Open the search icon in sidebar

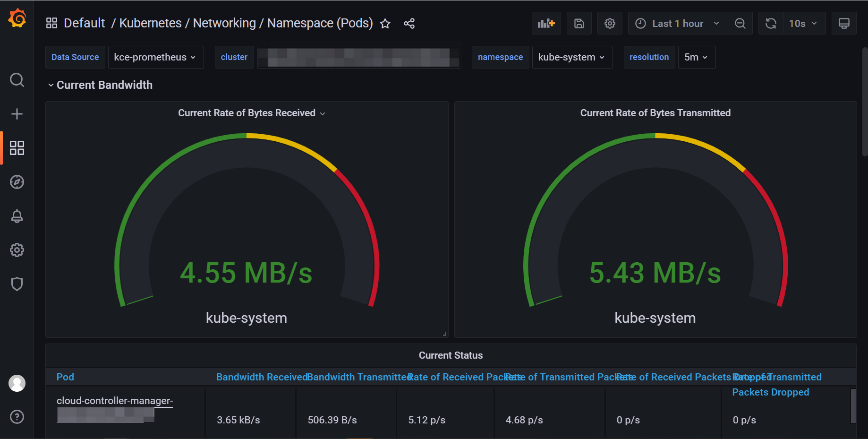pyautogui.click(x=17, y=80)
